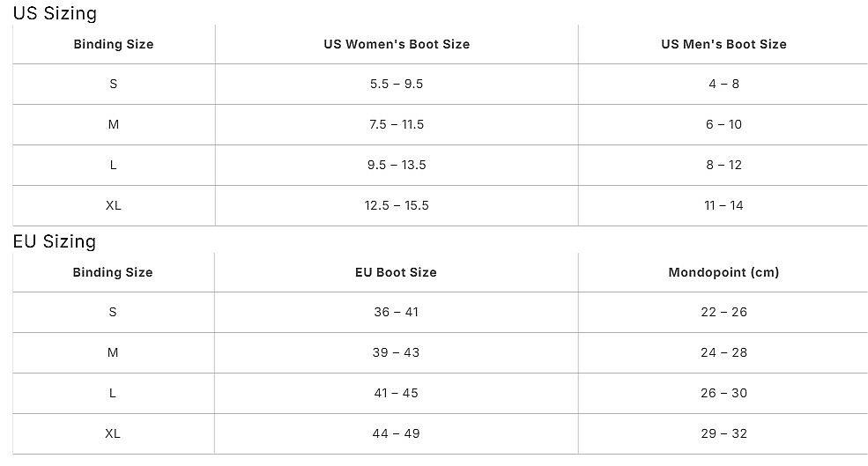
Task: Select the 39 – 43 EU boot size cell
Action: tap(396, 352)
